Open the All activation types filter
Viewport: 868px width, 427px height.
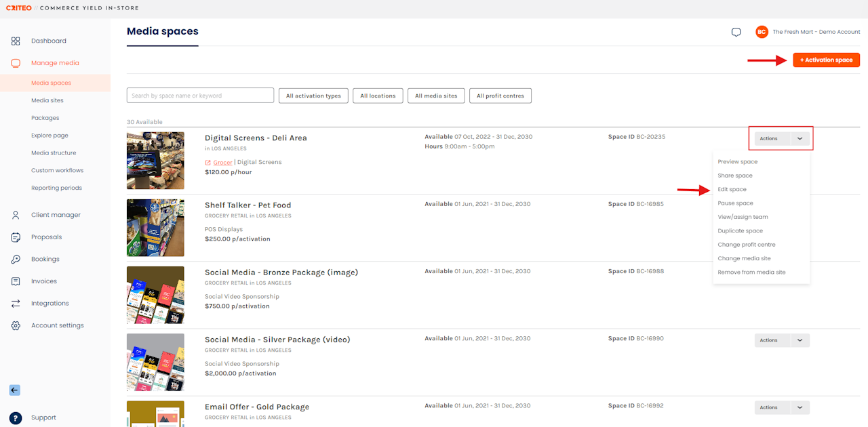[313, 96]
